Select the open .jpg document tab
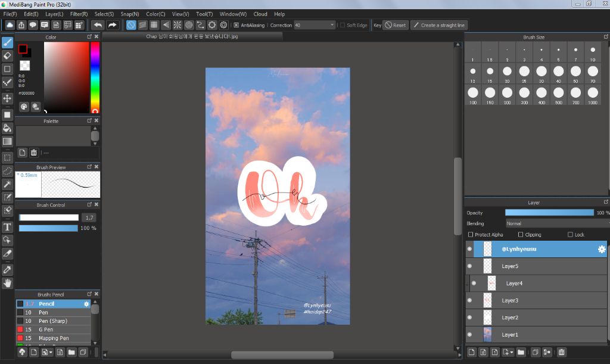The width and height of the screenshot is (610, 364). (192, 36)
